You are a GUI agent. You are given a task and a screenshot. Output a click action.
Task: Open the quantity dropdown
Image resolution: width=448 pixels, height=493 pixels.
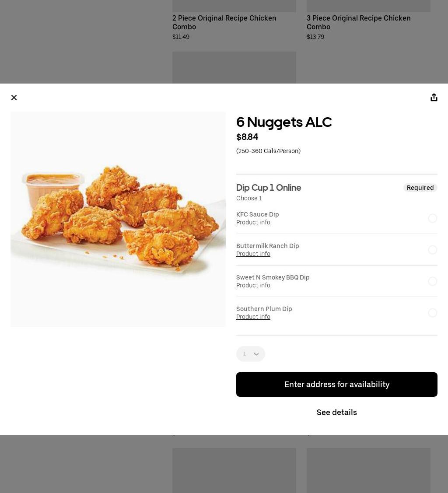tap(251, 354)
